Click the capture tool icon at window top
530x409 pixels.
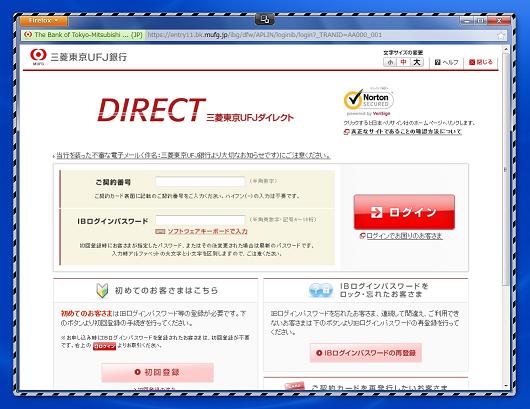(265, 19)
